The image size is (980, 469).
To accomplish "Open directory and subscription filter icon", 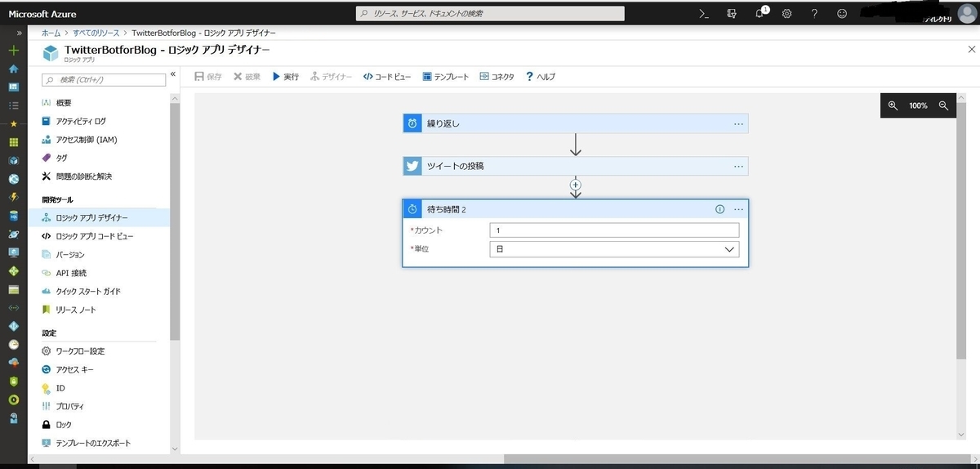I will (x=732, y=14).
